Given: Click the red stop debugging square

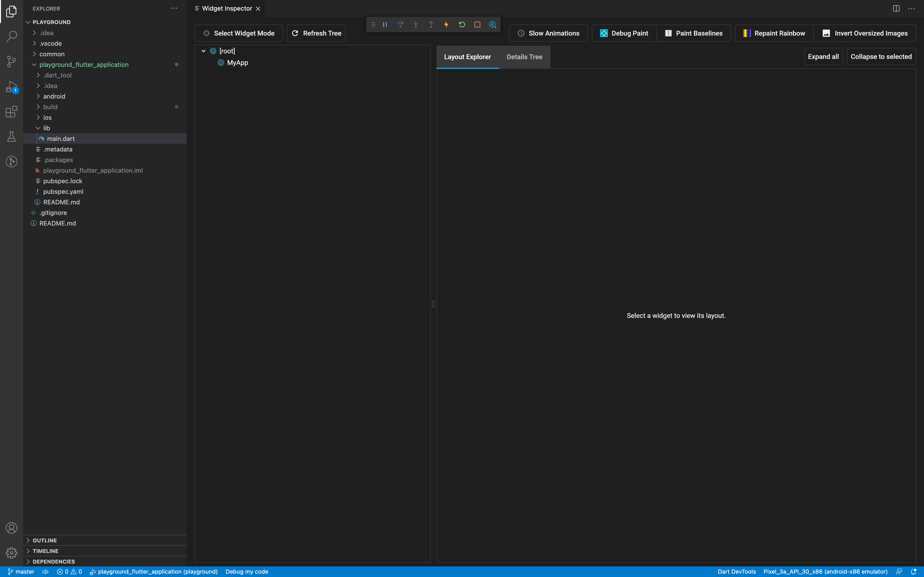Looking at the screenshot, I should pyautogui.click(x=477, y=25).
